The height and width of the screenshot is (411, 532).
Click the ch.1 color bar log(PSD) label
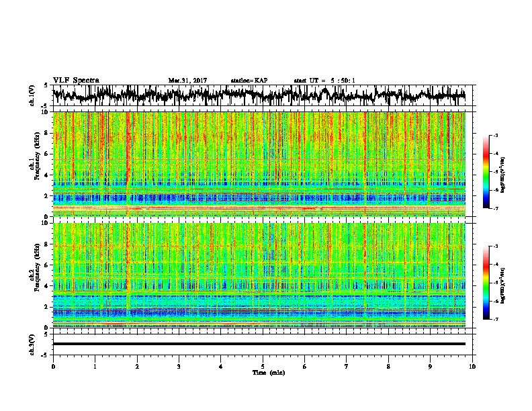click(503, 175)
